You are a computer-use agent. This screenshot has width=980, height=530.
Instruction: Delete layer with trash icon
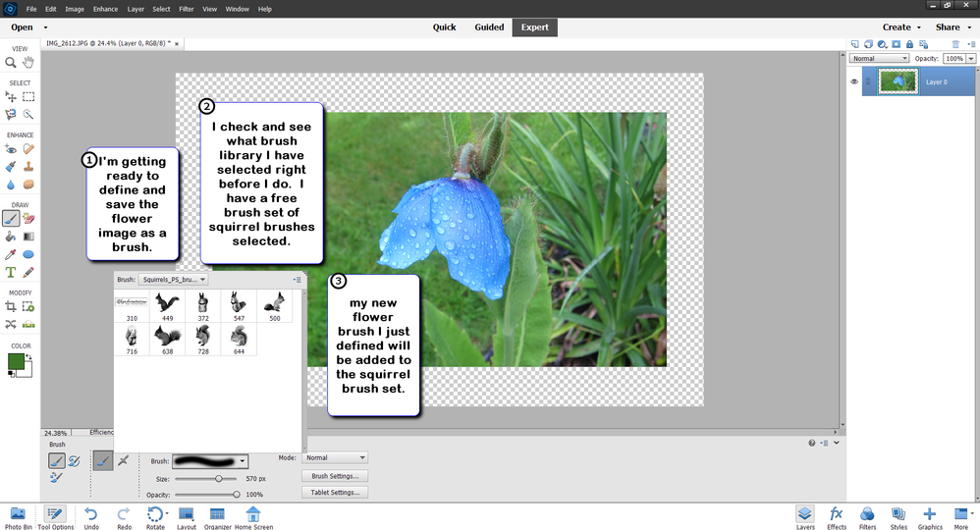(x=955, y=44)
